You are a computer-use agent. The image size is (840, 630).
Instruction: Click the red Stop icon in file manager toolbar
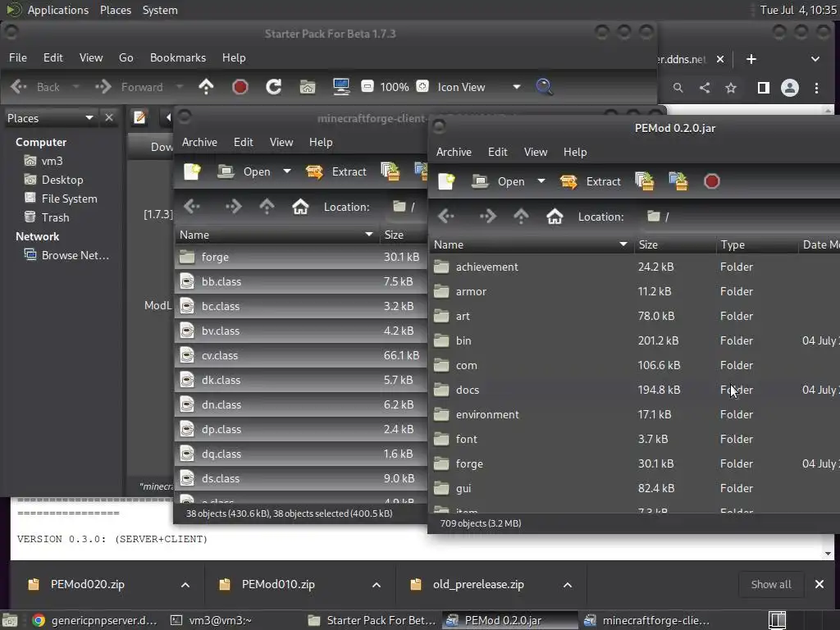coord(240,87)
